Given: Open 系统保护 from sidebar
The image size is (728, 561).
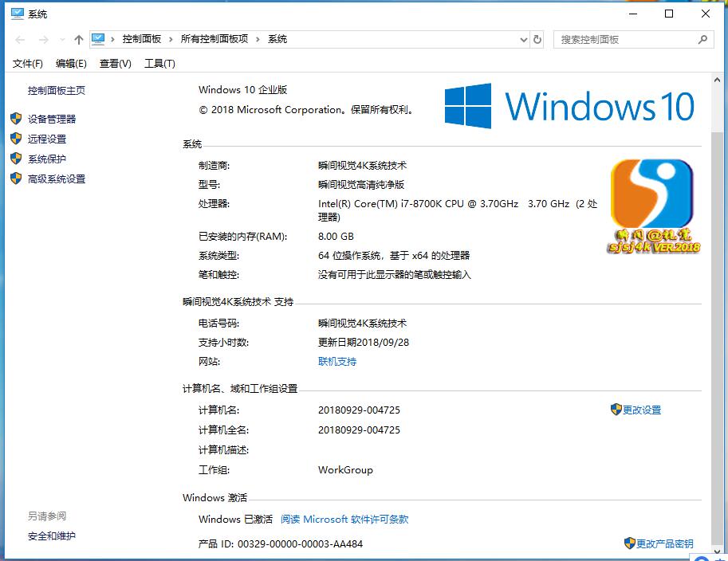Looking at the screenshot, I should 47,159.
